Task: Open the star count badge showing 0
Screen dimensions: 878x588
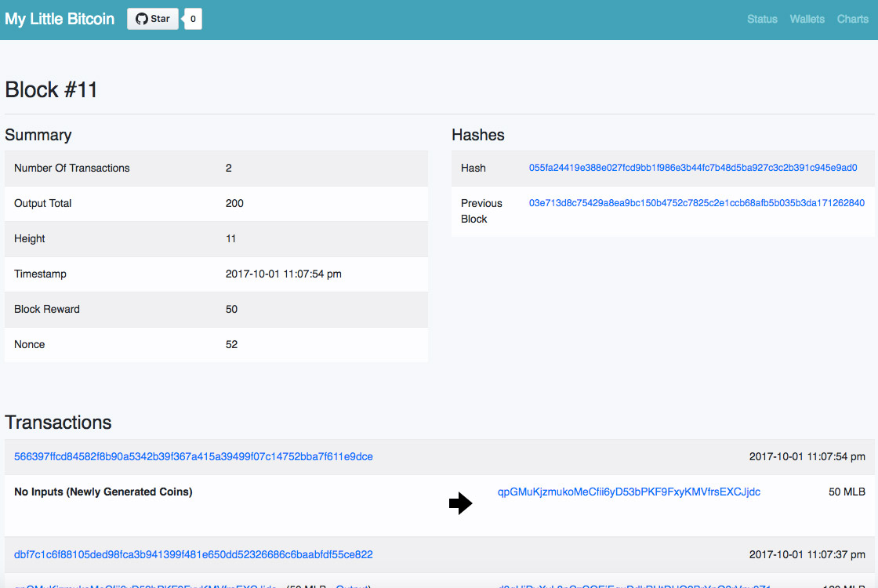Action: pyautogui.click(x=193, y=19)
